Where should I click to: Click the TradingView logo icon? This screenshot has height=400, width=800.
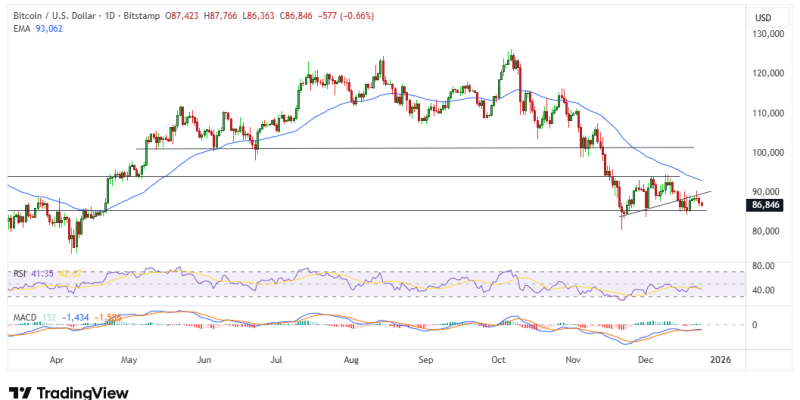[x=19, y=392]
